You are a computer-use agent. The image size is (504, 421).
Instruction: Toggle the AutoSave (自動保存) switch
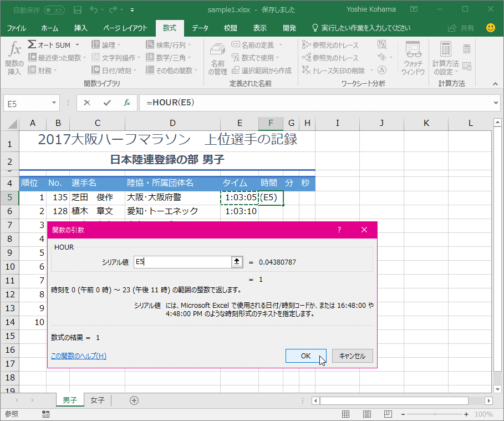[54, 11]
